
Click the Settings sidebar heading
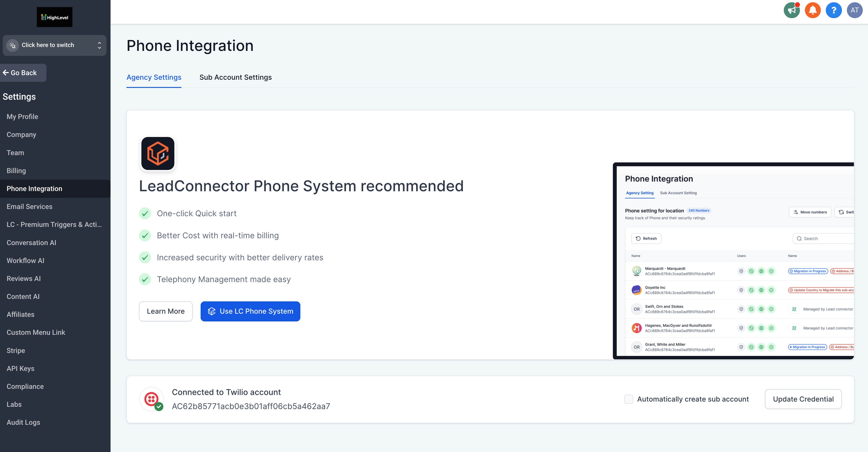[19, 97]
